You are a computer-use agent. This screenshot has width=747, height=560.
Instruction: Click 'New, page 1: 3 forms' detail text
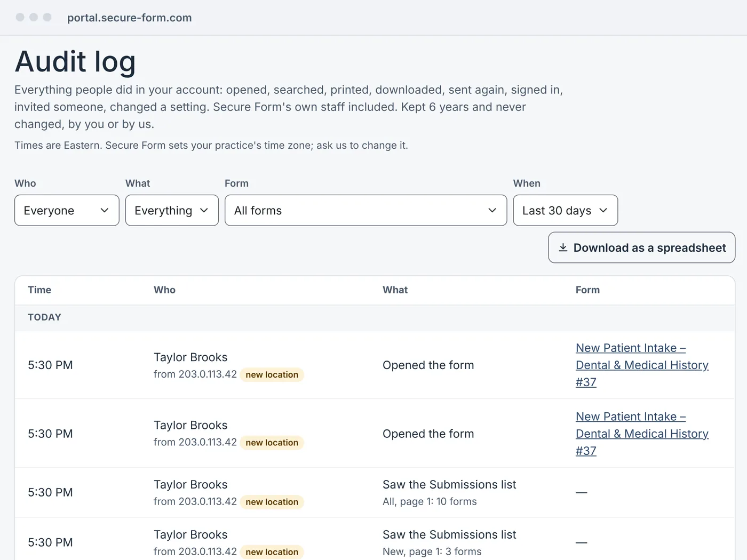[x=432, y=551]
